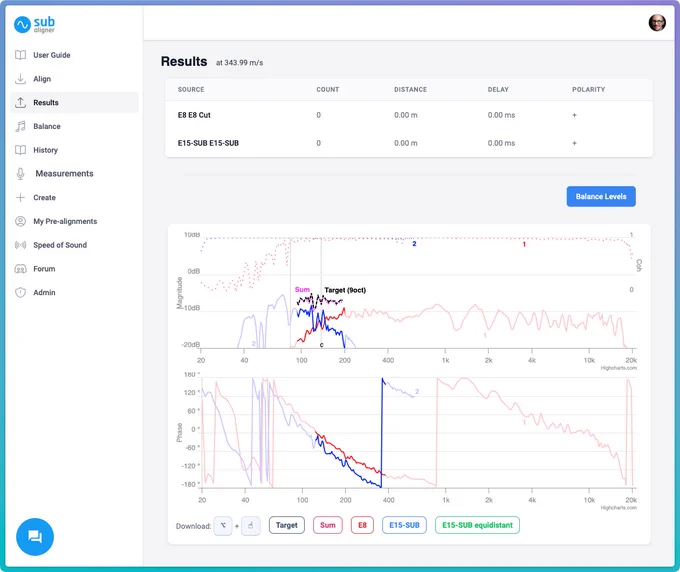Click the Results heading
Image resolution: width=680 pixels, height=572 pixels.
[x=184, y=62]
